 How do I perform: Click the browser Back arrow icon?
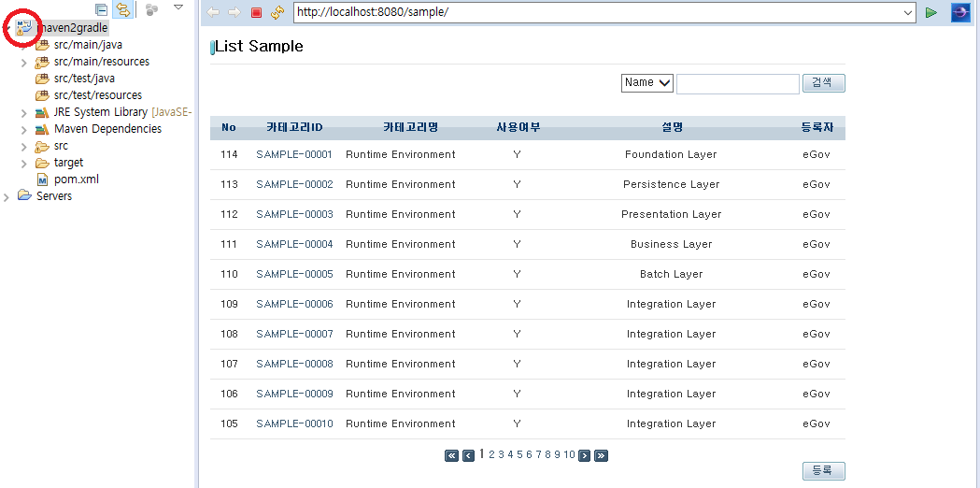(214, 13)
